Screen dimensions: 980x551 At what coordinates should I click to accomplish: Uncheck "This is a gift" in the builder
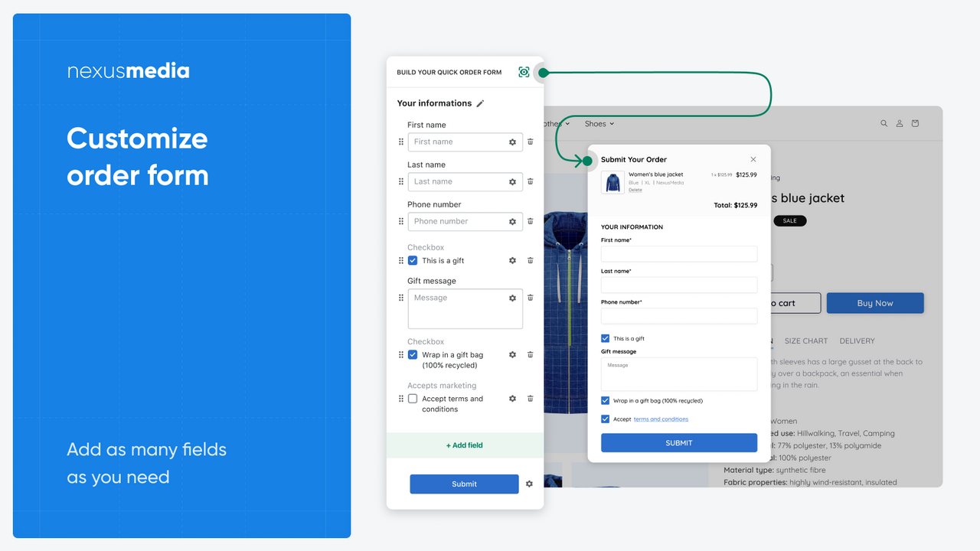pos(413,260)
